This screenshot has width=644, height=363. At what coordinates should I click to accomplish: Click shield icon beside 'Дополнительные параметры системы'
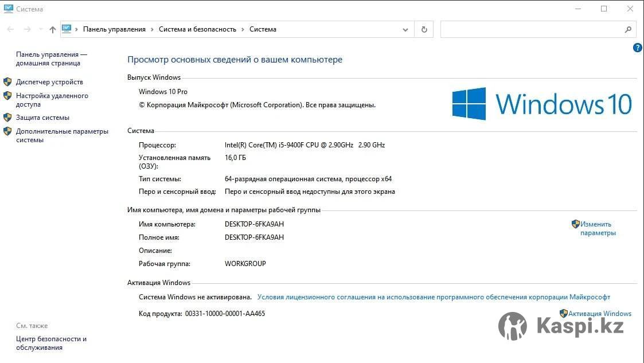click(7, 131)
